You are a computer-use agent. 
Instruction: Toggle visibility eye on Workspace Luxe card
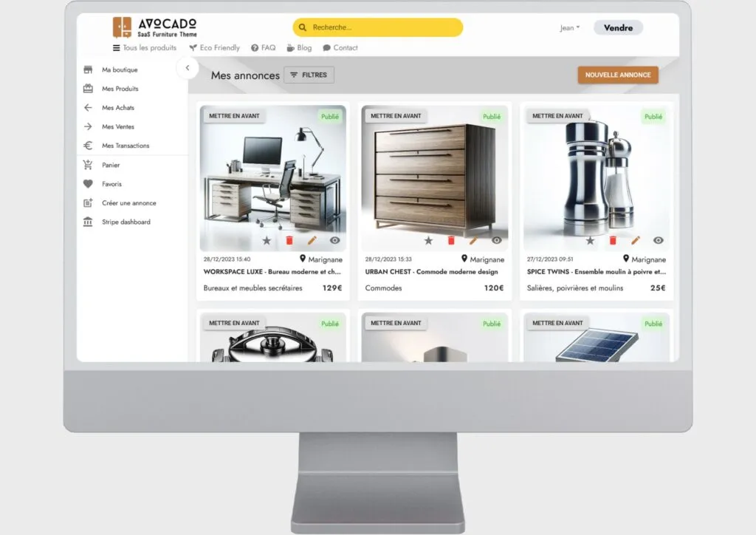(334, 241)
